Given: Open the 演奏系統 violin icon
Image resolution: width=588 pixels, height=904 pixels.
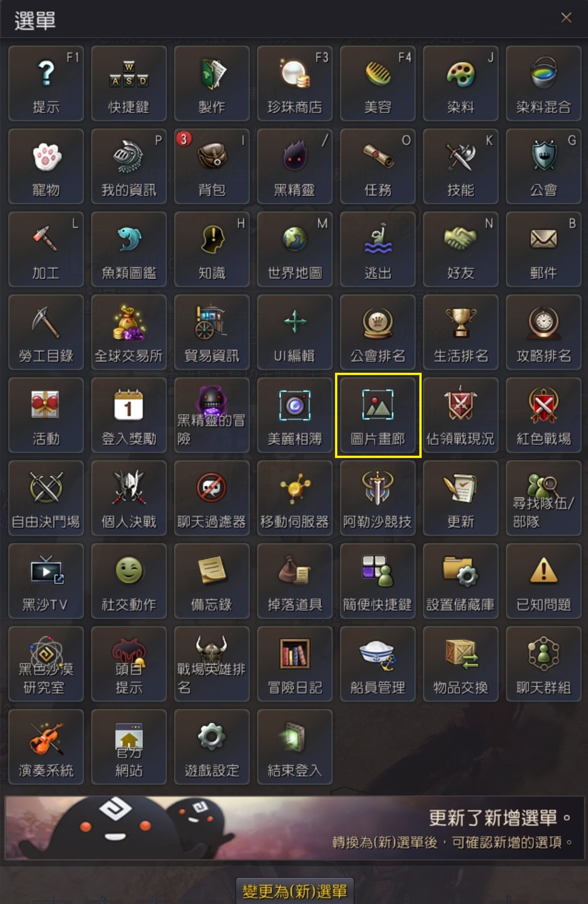Looking at the screenshot, I should (46, 747).
